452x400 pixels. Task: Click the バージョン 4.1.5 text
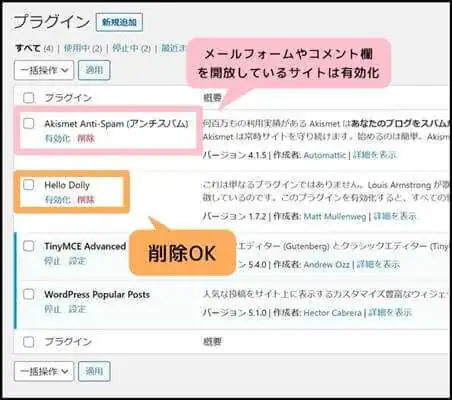click(235, 155)
